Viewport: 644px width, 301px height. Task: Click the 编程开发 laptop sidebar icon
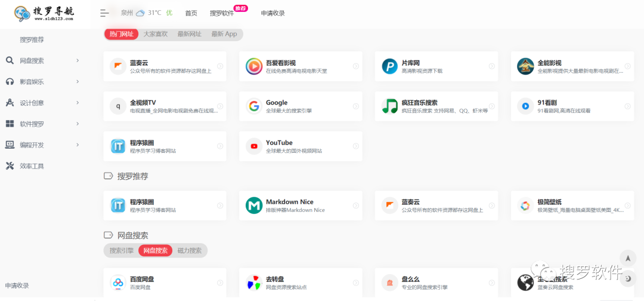pos(10,145)
